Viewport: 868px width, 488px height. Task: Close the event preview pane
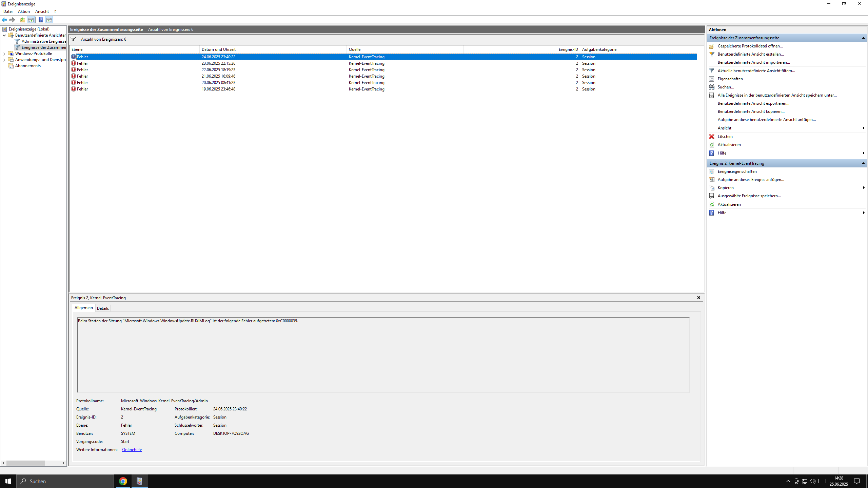click(698, 298)
